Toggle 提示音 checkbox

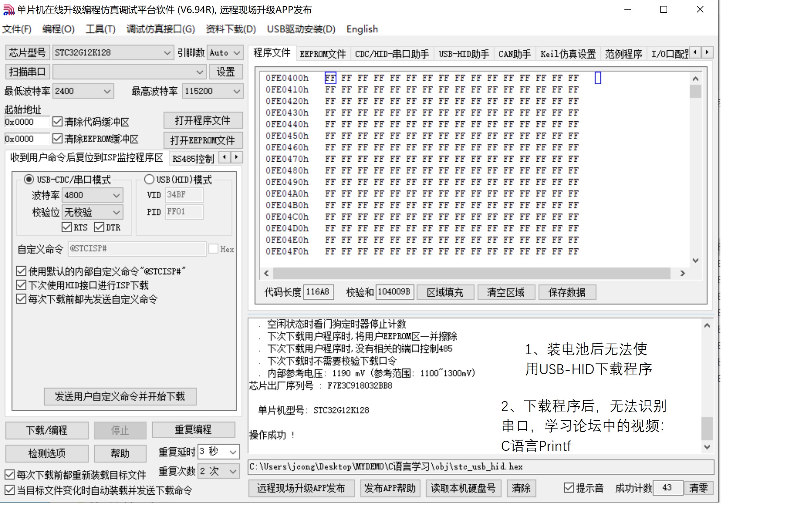coord(569,487)
